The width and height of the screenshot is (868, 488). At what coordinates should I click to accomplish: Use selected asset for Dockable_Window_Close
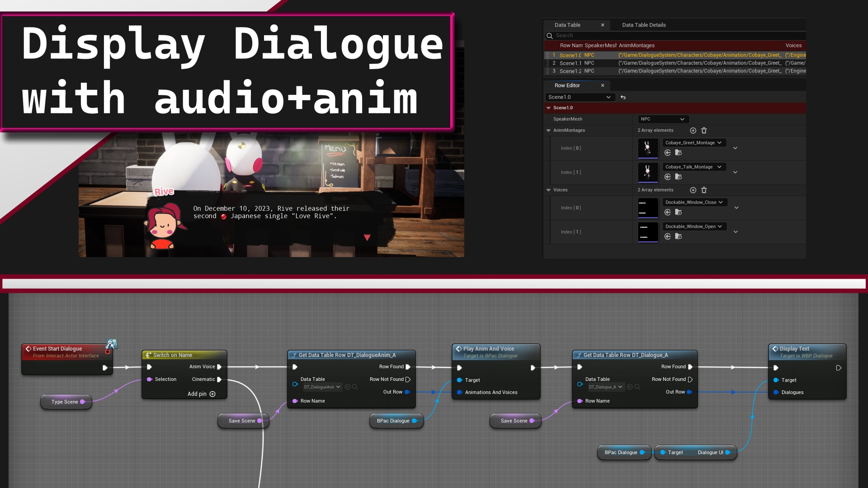(x=668, y=212)
